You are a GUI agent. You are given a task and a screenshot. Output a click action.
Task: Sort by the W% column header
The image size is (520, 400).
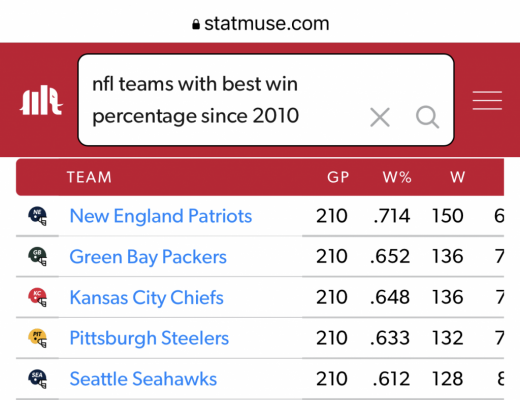(x=397, y=177)
